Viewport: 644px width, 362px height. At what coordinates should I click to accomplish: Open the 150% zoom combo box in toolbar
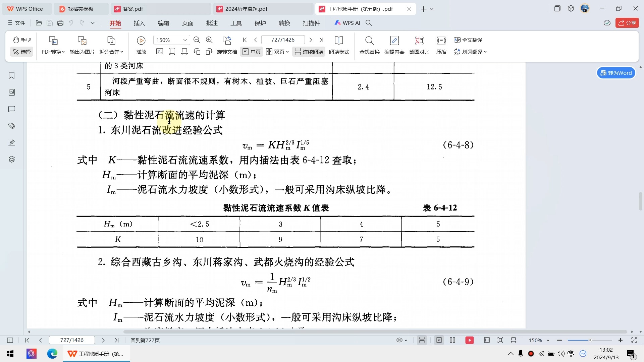point(171,40)
